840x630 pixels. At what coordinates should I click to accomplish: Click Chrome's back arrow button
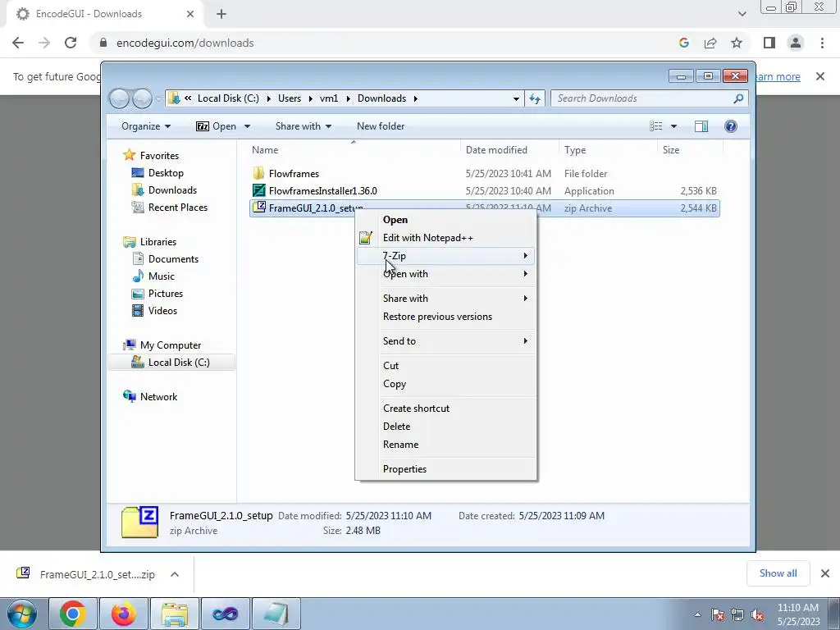pos(18,43)
